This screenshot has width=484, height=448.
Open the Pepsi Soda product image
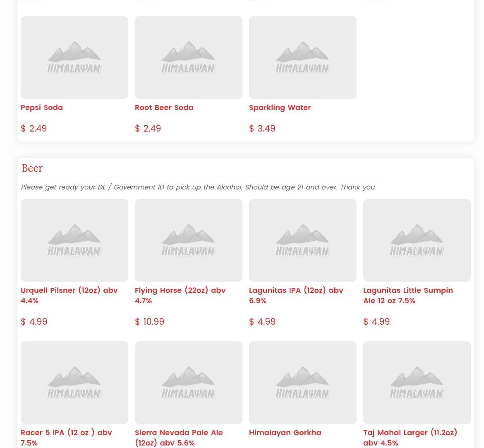pyautogui.click(x=74, y=57)
